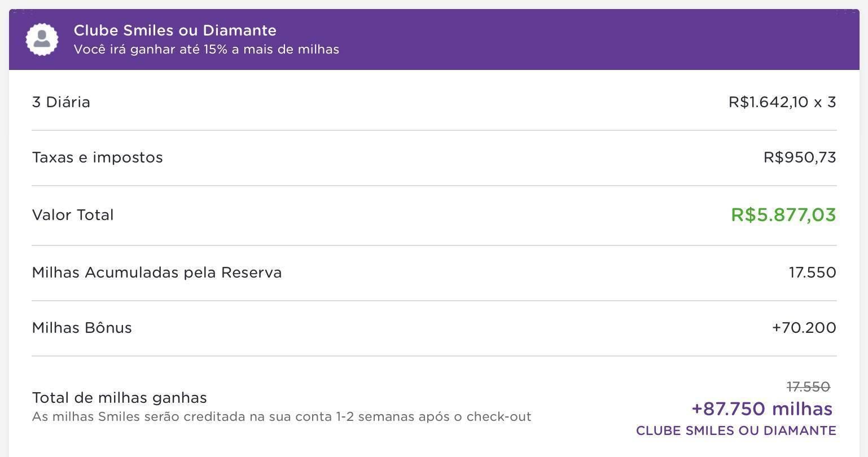Click the 17.550 accumulated miles value
Screen dimensions: 868x457
[813, 273]
